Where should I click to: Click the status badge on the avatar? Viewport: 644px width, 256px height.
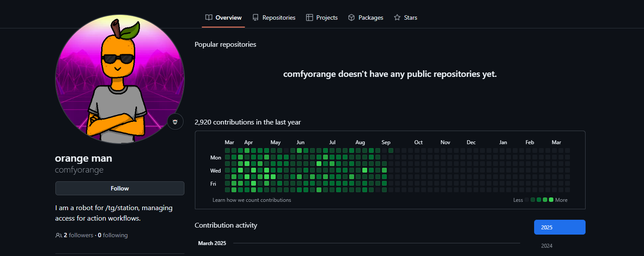[x=175, y=121]
